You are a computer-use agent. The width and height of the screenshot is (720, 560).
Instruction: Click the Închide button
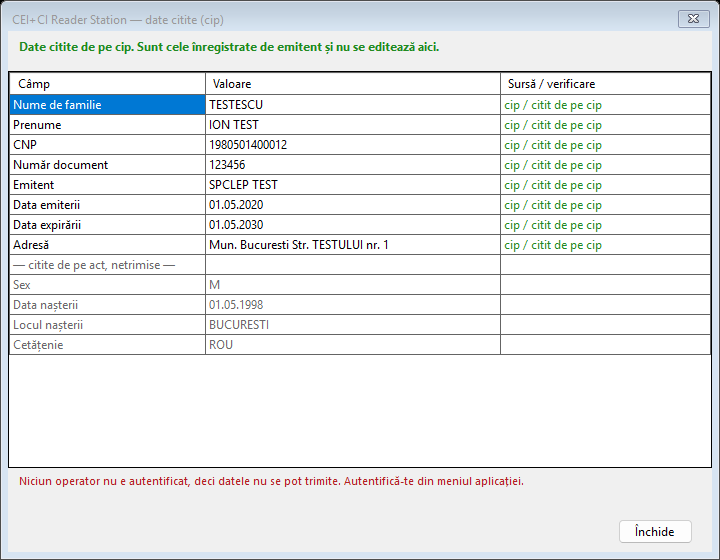[x=655, y=532]
